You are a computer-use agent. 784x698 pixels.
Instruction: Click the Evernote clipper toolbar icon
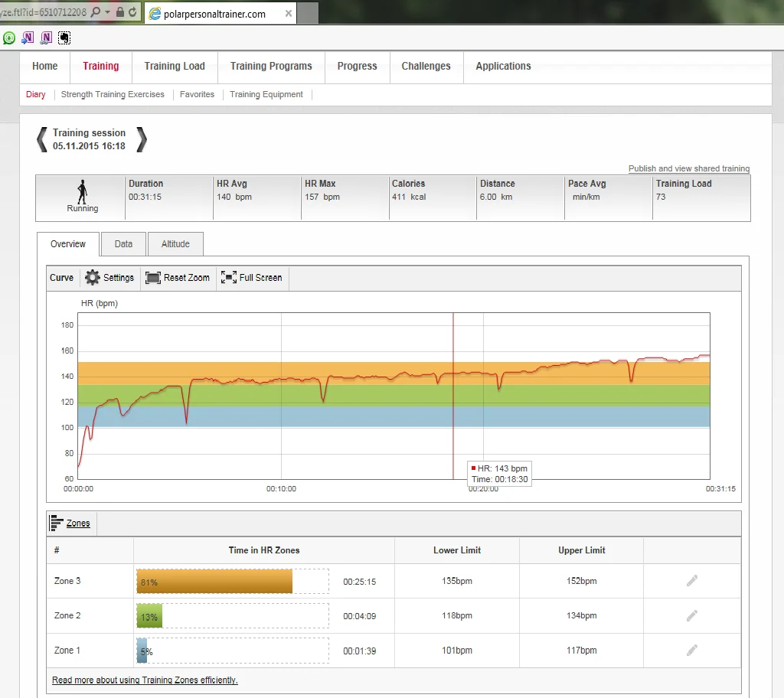point(64,37)
